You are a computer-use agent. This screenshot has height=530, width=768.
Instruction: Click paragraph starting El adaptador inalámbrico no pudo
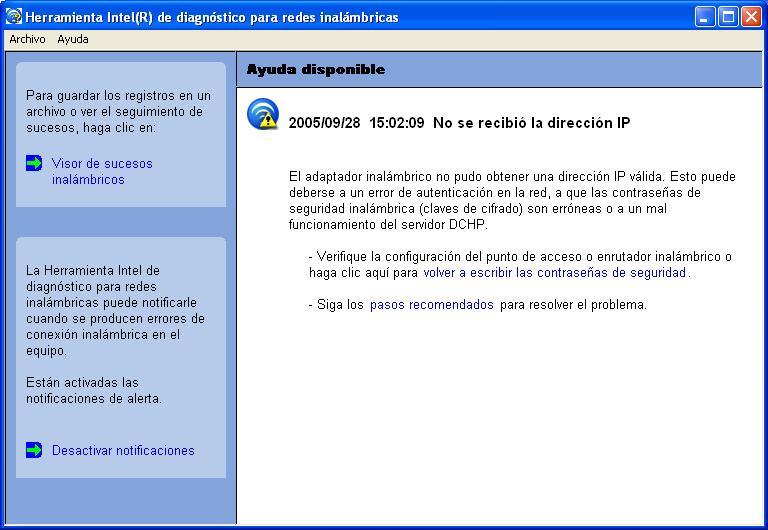512,200
